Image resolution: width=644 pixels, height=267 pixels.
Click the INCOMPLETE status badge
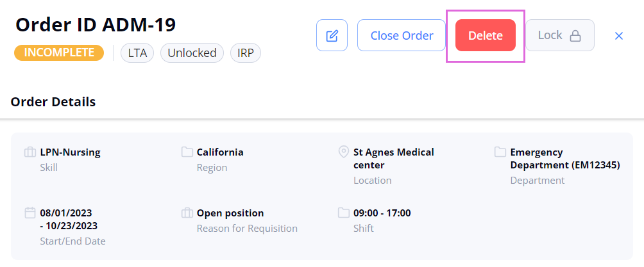coord(59,53)
